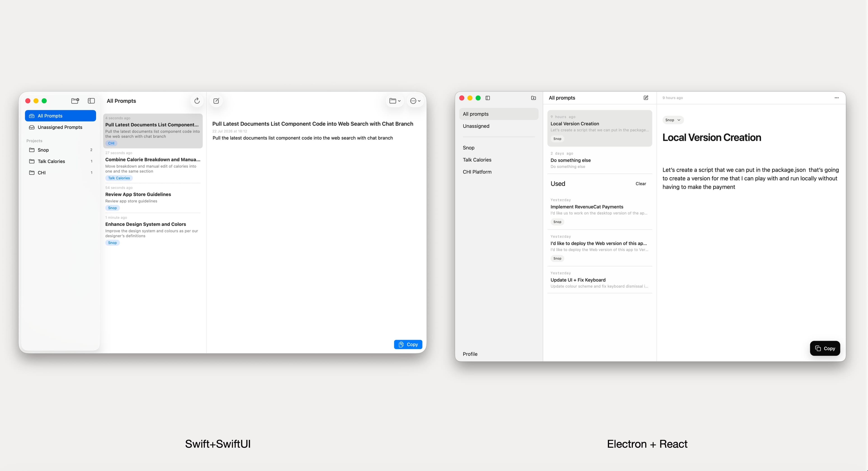Viewport: 868px width, 471px height.
Task: Select Implement RevenueCat Payments prompt
Action: click(600, 211)
